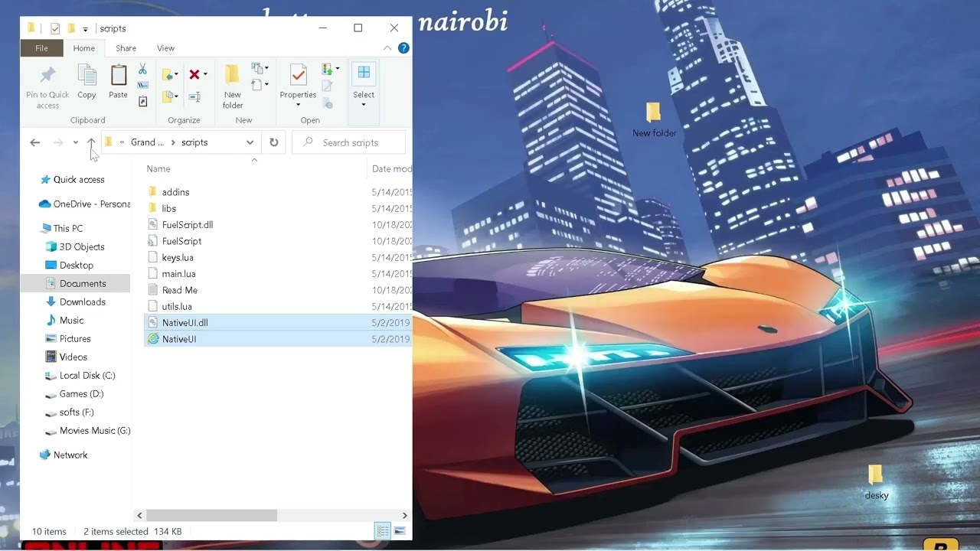The width and height of the screenshot is (980, 551).
Task: Click the Refresh button beside address bar
Action: (273, 142)
